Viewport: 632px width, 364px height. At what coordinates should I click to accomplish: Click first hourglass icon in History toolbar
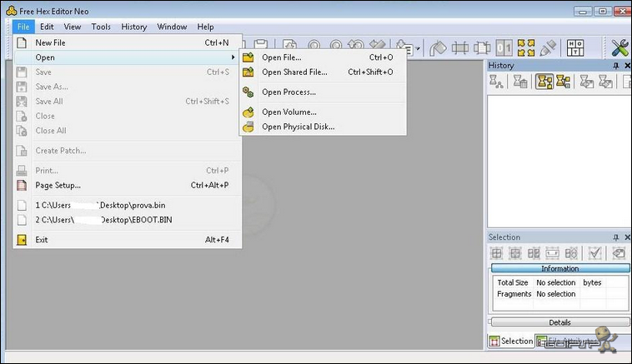pyautogui.click(x=496, y=82)
